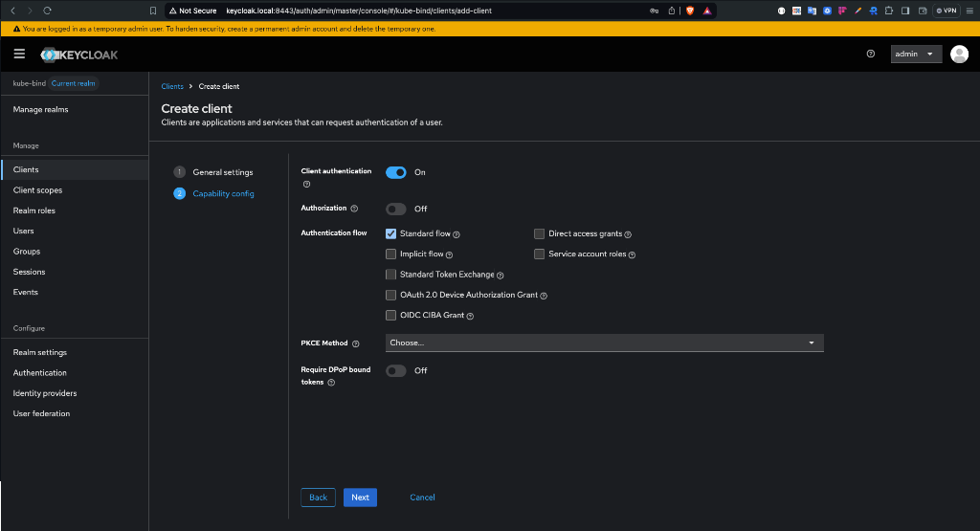Open the browser share icon
The image size is (980, 531).
[671, 11]
